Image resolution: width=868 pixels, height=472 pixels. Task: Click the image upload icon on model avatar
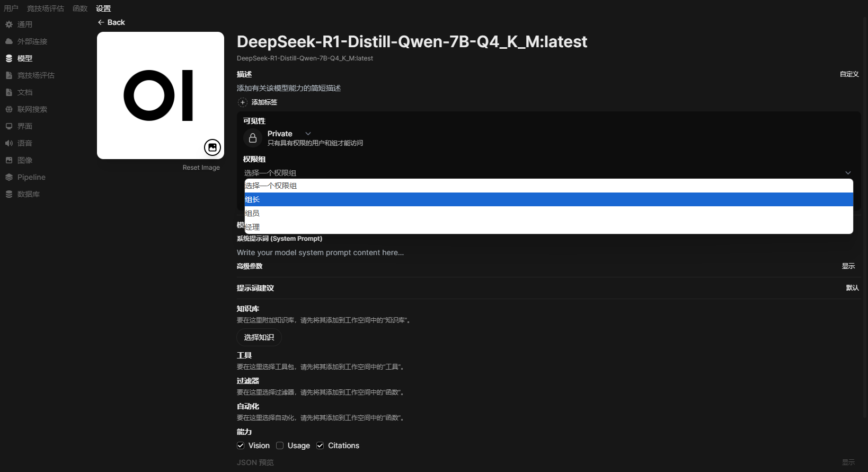click(x=212, y=147)
